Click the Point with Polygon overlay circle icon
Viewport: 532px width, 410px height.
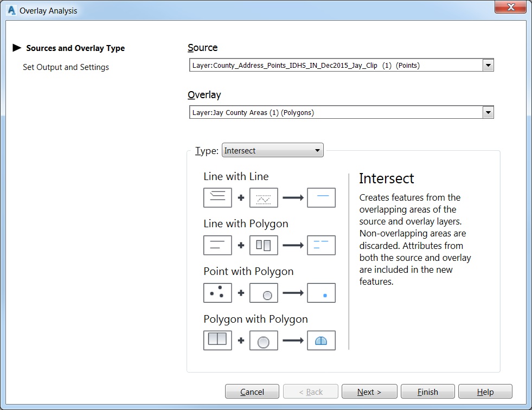264,292
